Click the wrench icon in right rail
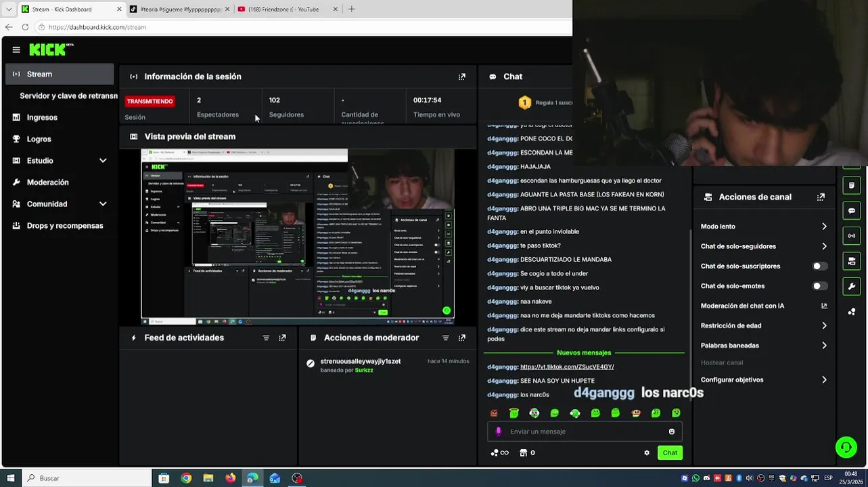Image resolution: width=868 pixels, height=487 pixels. coord(852,286)
